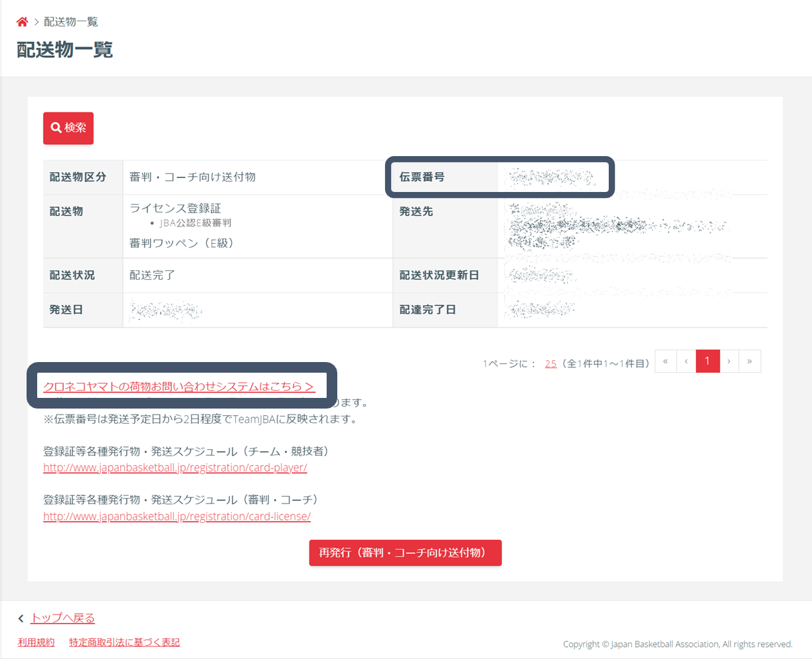Jump to first page using « pagination icon

pos(665,361)
